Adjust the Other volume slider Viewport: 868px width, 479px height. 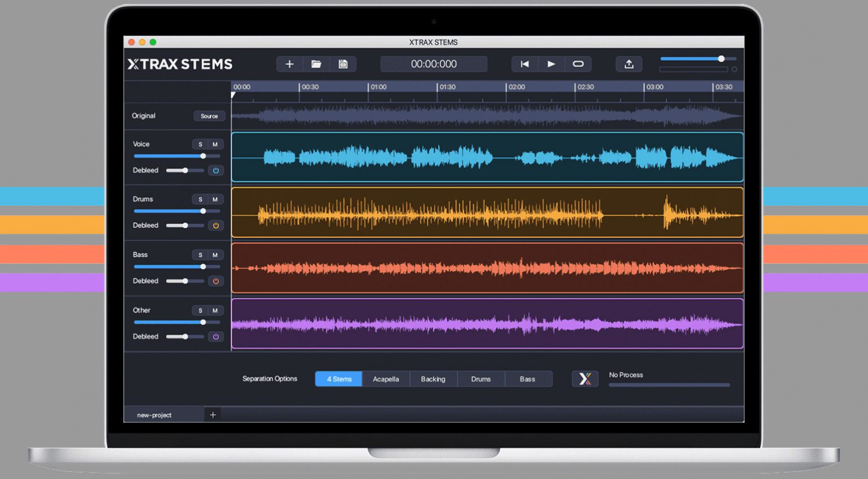[x=177, y=322]
